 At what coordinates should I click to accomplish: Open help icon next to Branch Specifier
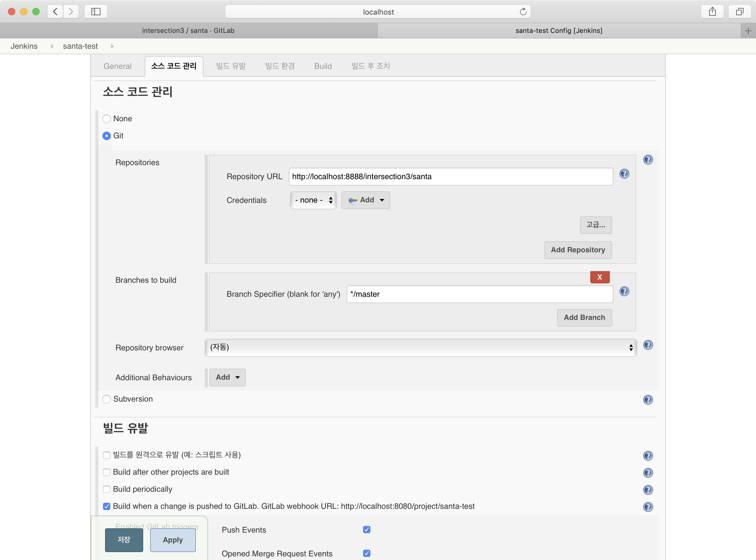pyautogui.click(x=624, y=291)
